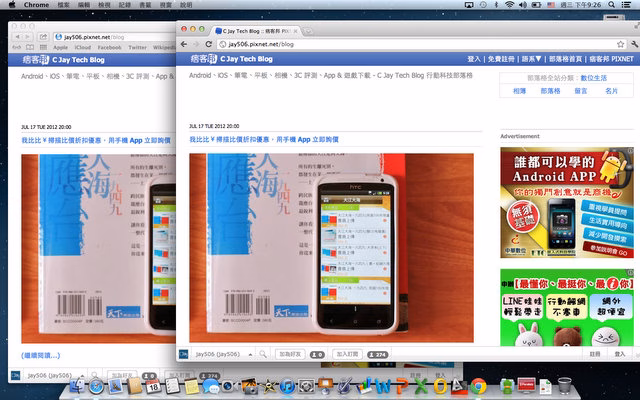640x400 pixels.
Task: Open the iCloud bookmark in Safari
Action: click(82, 47)
